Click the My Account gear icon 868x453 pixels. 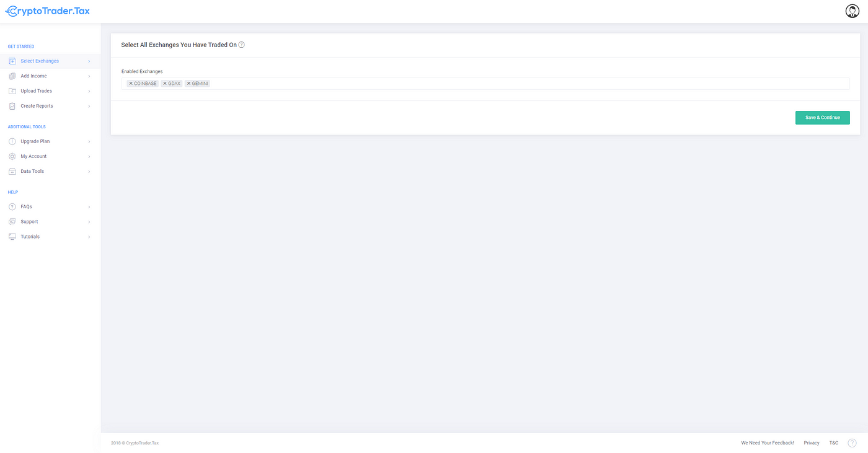coord(12,156)
